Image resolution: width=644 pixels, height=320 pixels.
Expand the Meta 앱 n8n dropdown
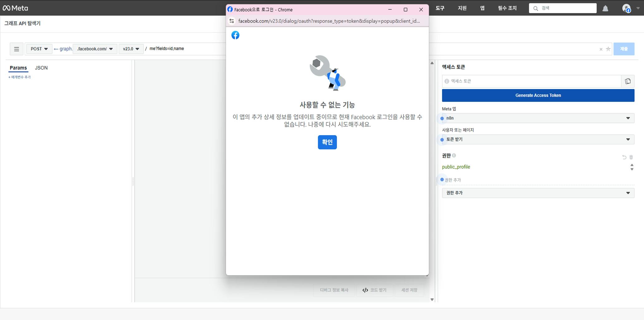click(x=538, y=118)
